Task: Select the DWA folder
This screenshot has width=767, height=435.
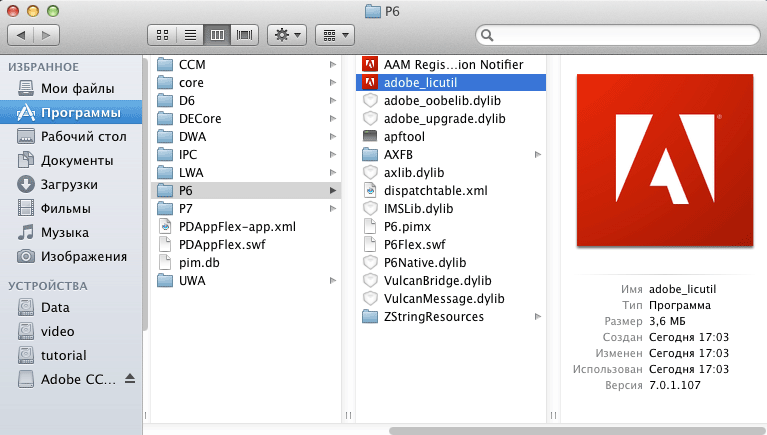Action: coord(246,137)
